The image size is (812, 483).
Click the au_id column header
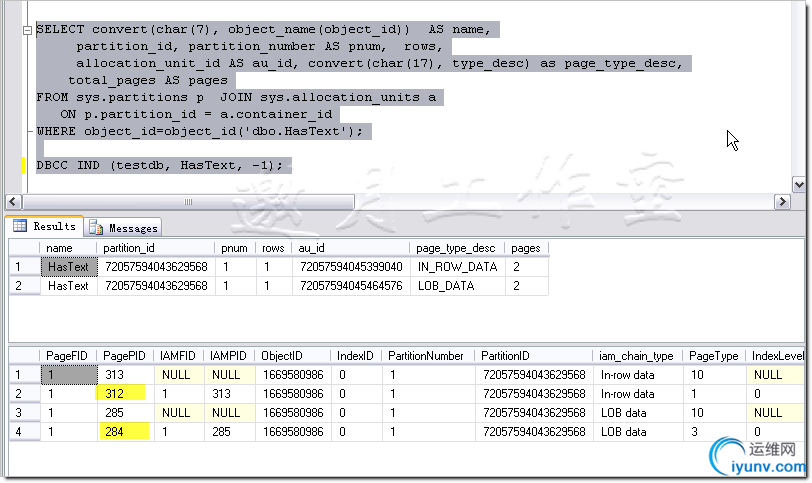click(x=351, y=248)
